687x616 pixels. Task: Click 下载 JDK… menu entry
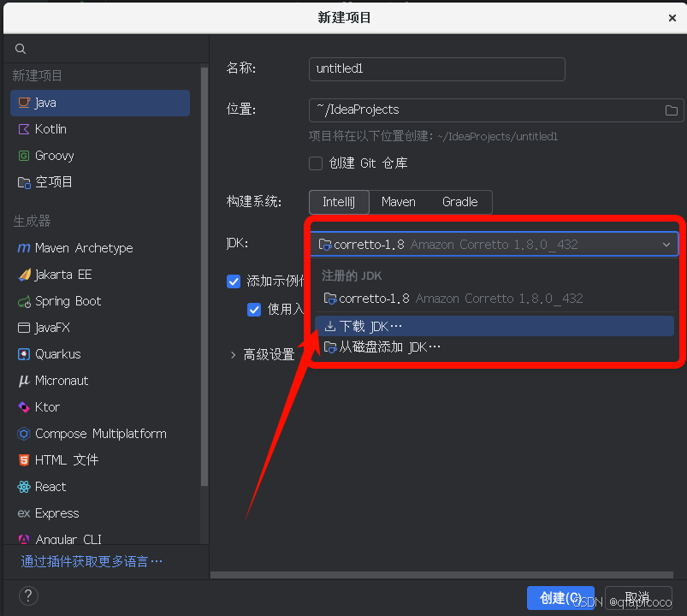[495, 327]
